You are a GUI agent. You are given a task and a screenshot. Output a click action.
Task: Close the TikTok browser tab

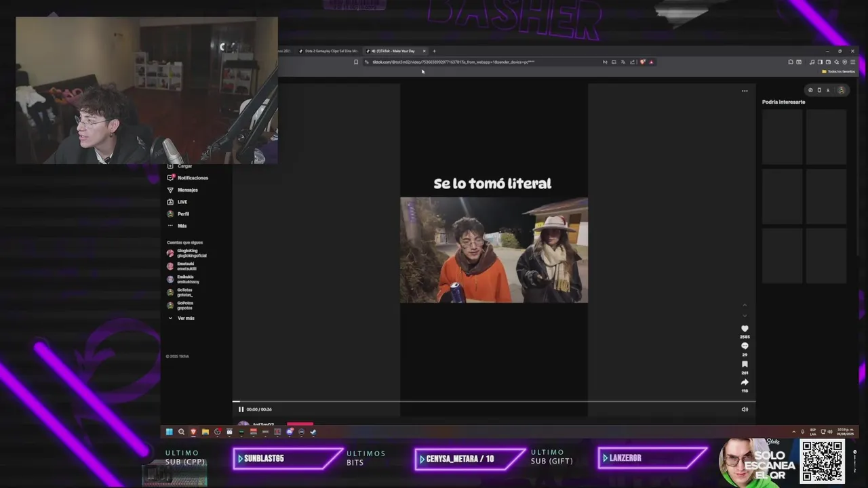pyautogui.click(x=425, y=51)
